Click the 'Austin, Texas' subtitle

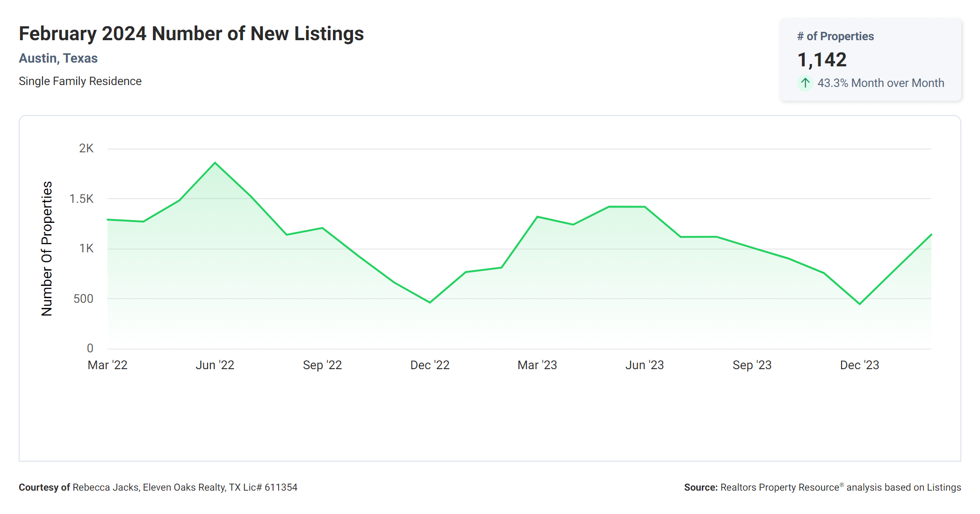tap(58, 58)
